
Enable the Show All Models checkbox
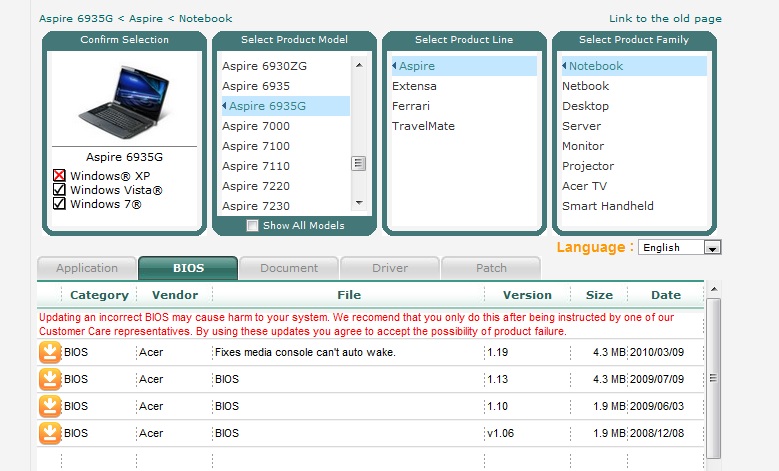click(x=252, y=226)
